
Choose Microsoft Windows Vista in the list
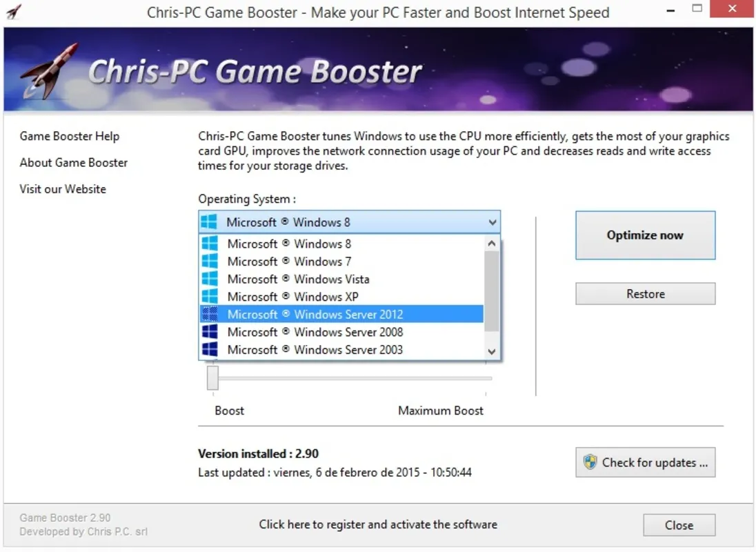341,279
